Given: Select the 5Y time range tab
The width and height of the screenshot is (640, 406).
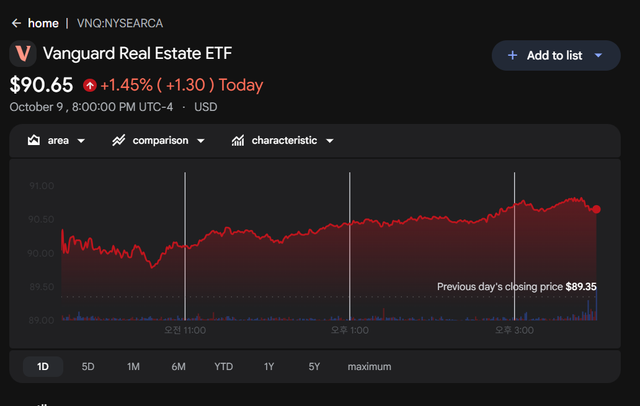Looking at the screenshot, I should 314,366.
